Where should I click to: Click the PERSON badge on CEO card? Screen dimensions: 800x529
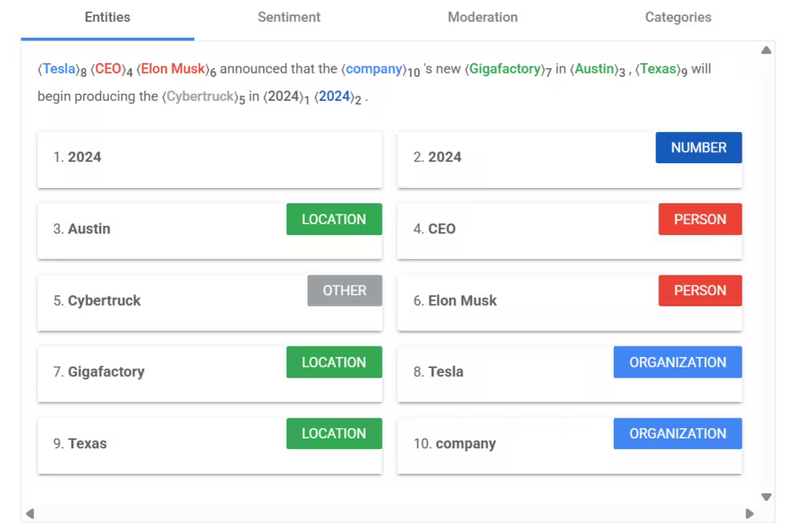pyautogui.click(x=700, y=219)
